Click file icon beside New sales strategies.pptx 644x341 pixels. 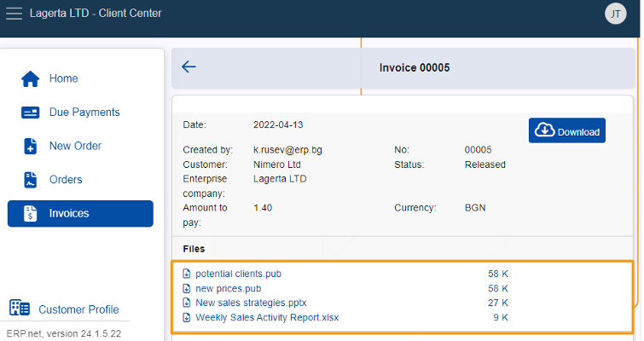coord(187,303)
